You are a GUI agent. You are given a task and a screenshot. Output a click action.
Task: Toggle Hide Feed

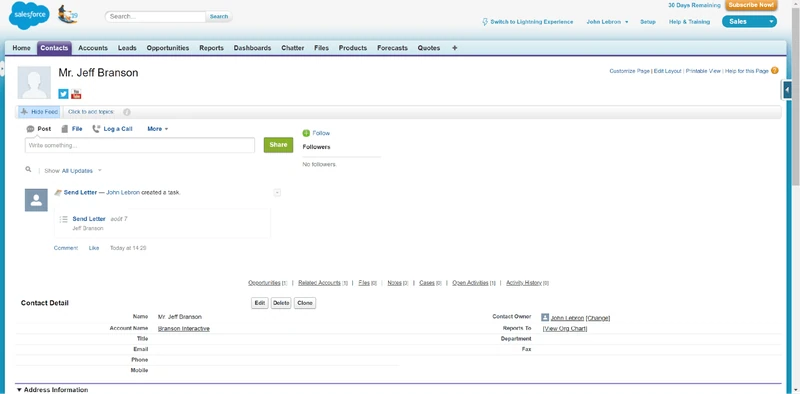(x=39, y=112)
